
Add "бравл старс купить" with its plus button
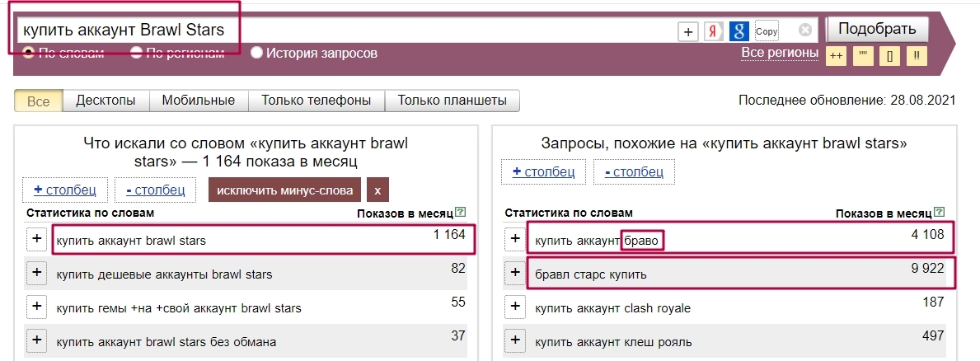point(515,273)
